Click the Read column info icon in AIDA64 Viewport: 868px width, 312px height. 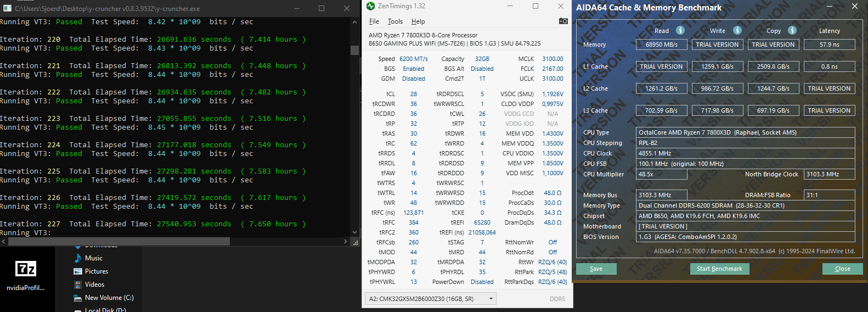(x=680, y=30)
